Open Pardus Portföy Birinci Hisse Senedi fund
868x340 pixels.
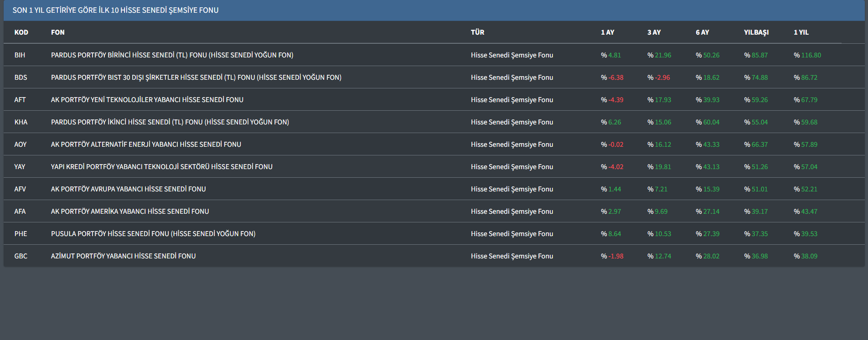click(x=172, y=55)
